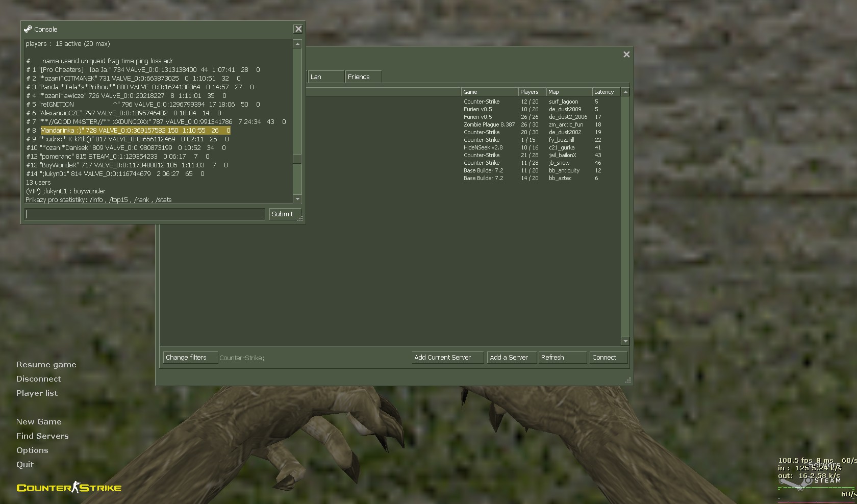
Task: Sort servers by Game column
Action: point(489,92)
